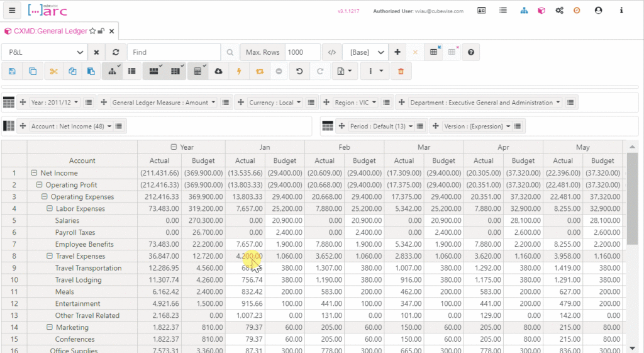The width and height of the screenshot is (644, 353).
Task: Click the undo arrow icon
Action: tap(299, 71)
